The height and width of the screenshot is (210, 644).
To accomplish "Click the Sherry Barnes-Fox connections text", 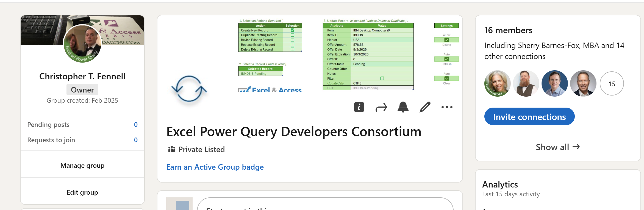I will [x=554, y=51].
